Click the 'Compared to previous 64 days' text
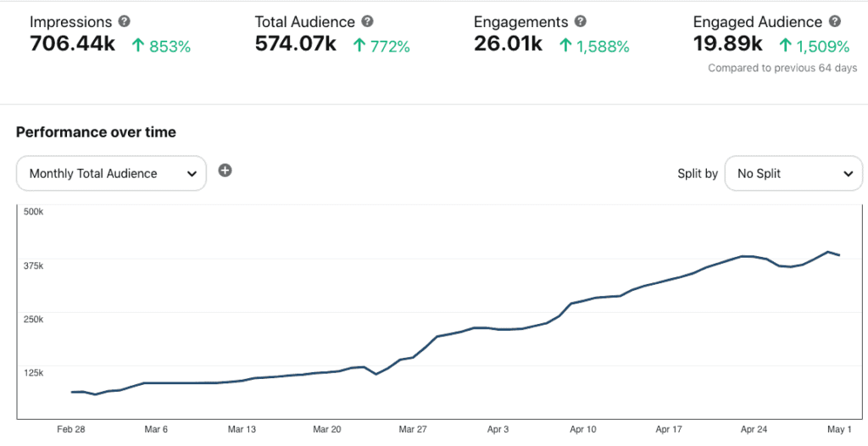Image resolution: width=868 pixels, height=446 pixels. coord(782,68)
